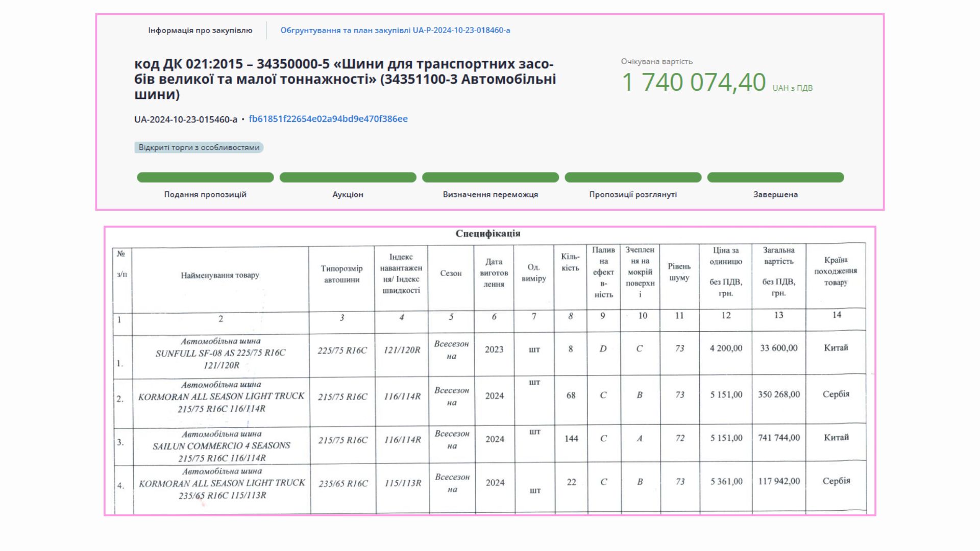Click the Типорозмір автошини column header
980x551 pixels.
pyautogui.click(x=341, y=274)
